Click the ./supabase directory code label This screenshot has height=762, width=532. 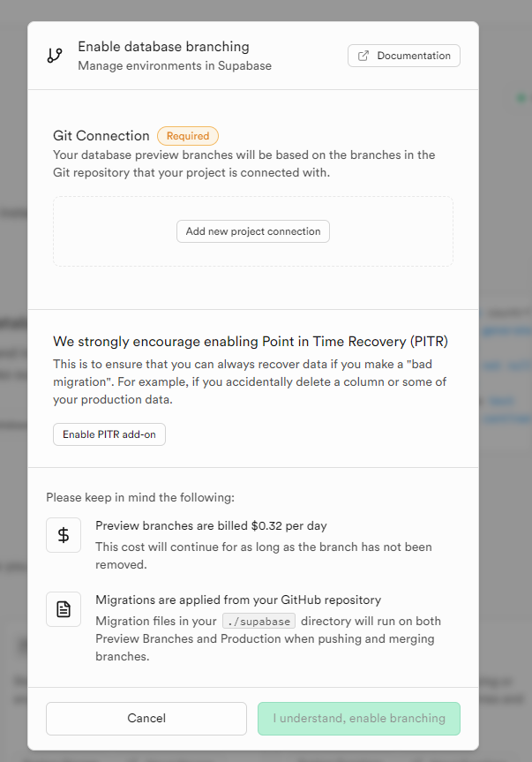pyautogui.click(x=259, y=621)
